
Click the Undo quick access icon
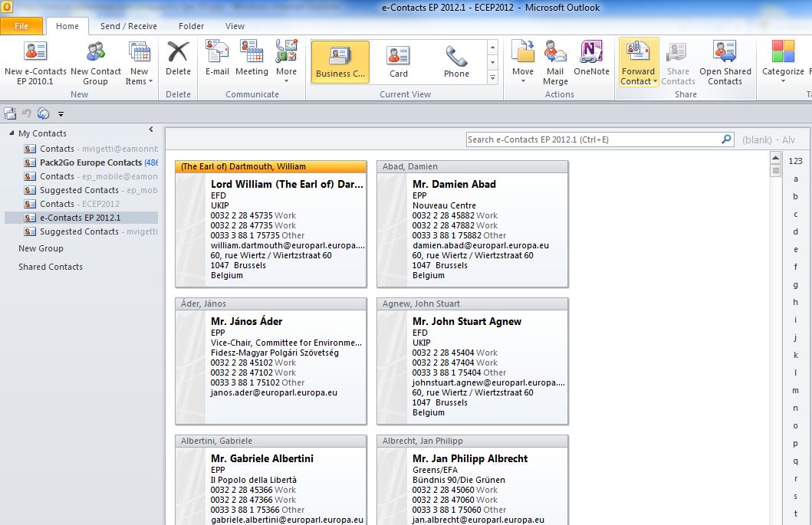coord(26,113)
